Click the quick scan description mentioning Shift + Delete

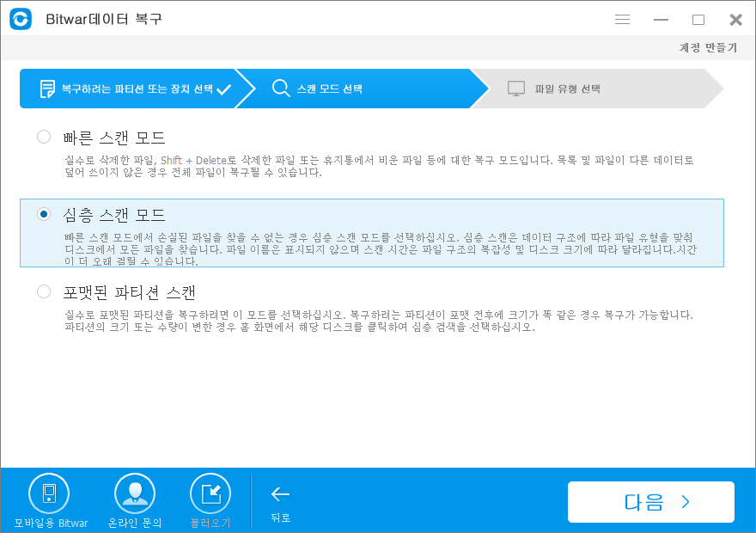pos(379,166)
